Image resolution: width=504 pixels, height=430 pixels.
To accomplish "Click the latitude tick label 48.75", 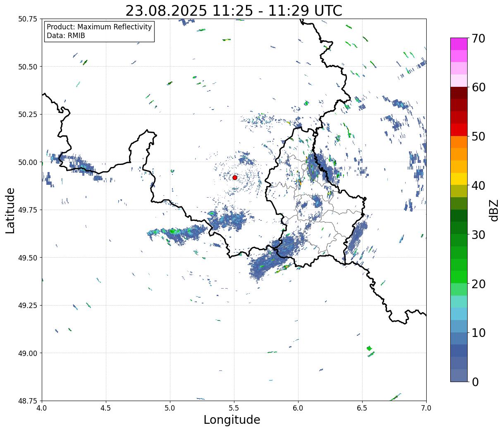I will coord(27,401).
